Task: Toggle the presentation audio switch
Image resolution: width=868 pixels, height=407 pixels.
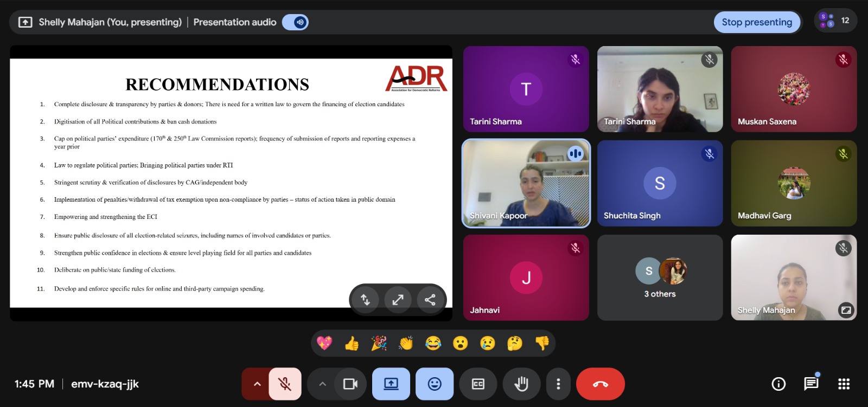Action: 296,22
